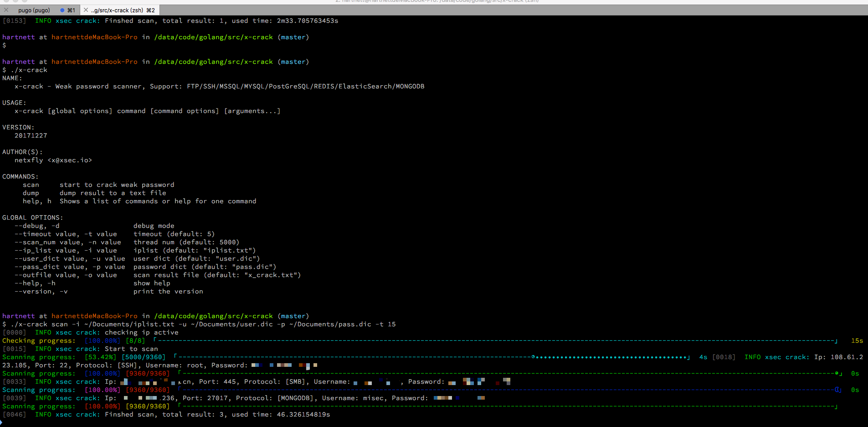Click 'start to crack weak password' description
Viewport: 868px width, 427px height.
[x=117, y=185]
